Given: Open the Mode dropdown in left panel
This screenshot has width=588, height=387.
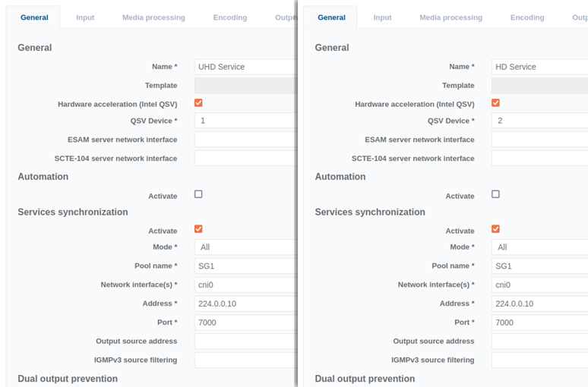Looking at the screenshot, I should point(245,247).
